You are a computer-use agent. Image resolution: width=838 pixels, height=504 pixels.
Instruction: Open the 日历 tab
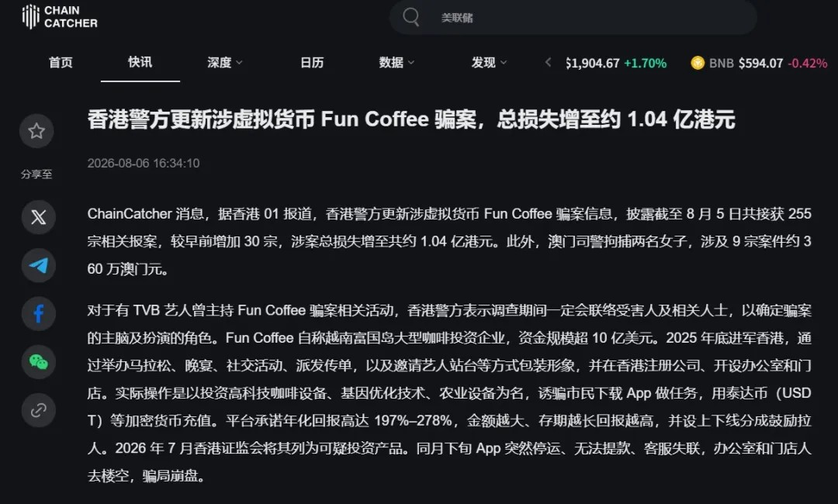point(312,63)
